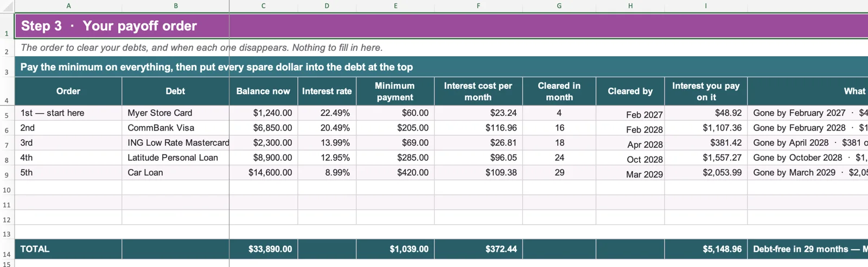Select cell '1st — start here'
Image resolution: width=868 pixels, height=267 pixels.
click(x=68, y=113)
